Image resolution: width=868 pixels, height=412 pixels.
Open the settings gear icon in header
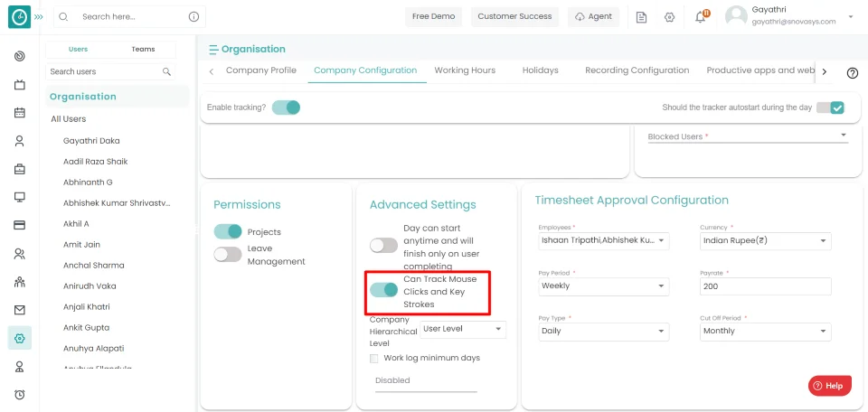tap(669, 17)
